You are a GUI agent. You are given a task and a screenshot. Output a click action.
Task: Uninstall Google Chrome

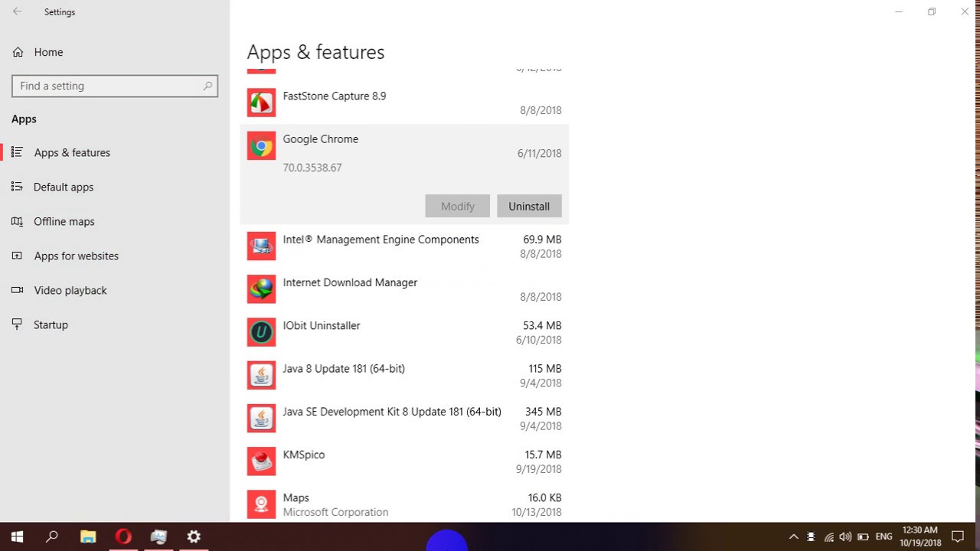(529, 206)
